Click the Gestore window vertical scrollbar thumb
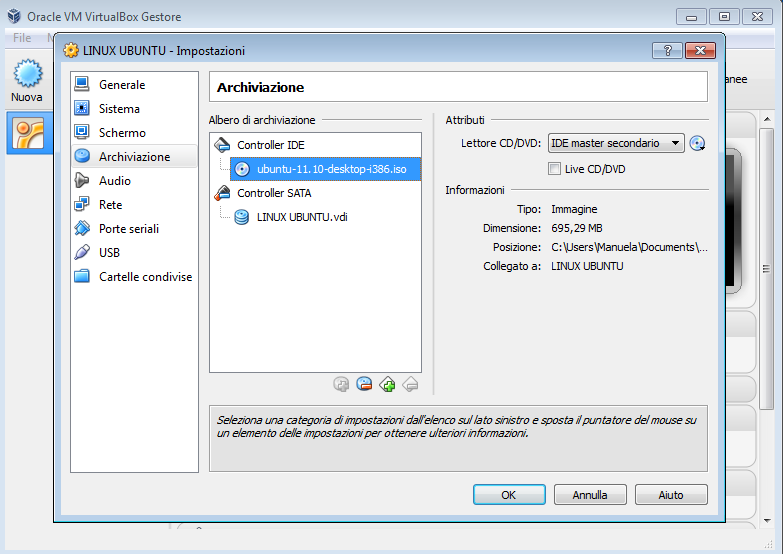The height and width of the screenshot is (554, 783). pyautogui.click(x=767, y=269)
